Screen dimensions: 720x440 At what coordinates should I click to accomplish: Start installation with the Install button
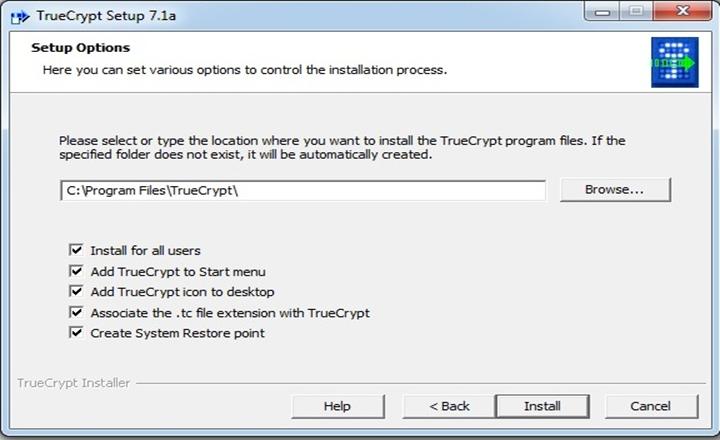542,406
